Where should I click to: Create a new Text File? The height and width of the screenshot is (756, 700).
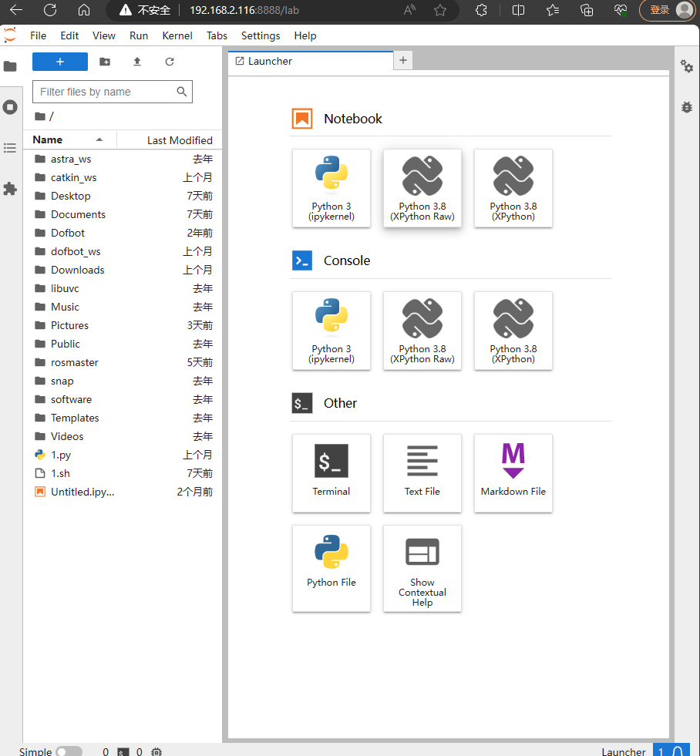pos(422,473)
